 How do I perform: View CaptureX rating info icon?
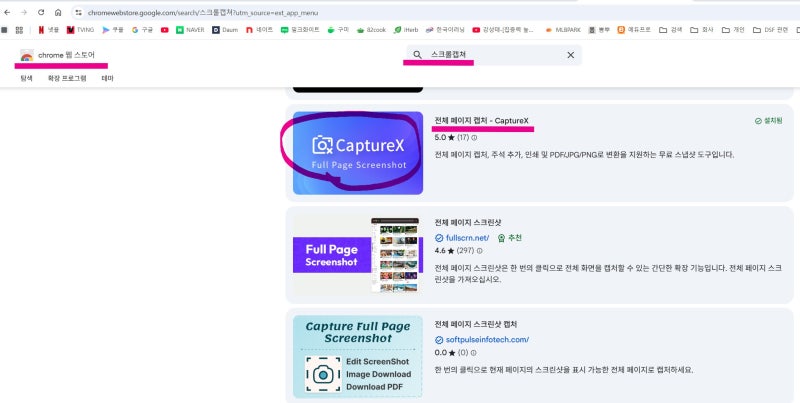[474, 138]
